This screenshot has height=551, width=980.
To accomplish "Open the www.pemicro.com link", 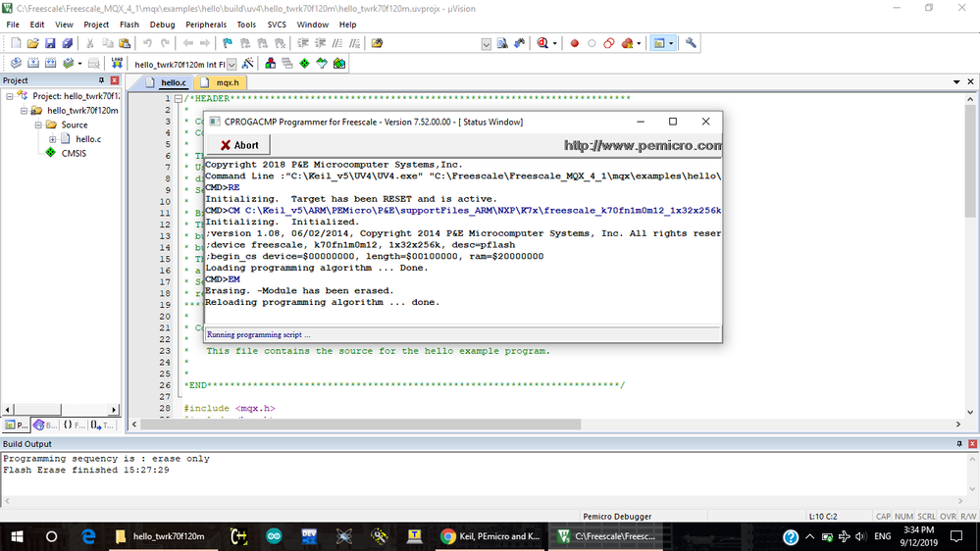I will pyautogui.click(x=643, y=145).
